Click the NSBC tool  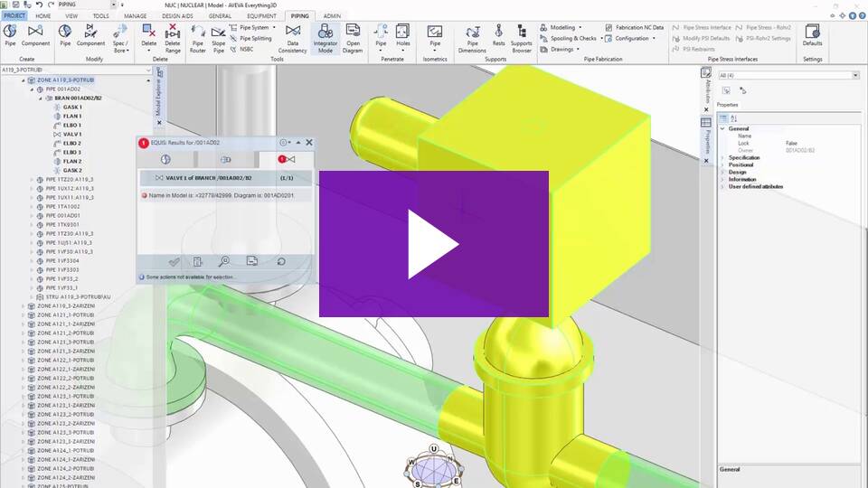(x=242, y=49)
